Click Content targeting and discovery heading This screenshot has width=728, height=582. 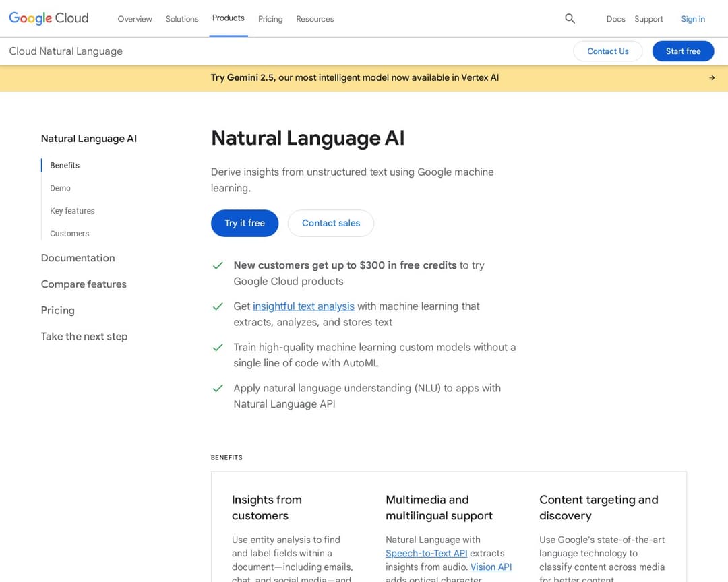599,508
